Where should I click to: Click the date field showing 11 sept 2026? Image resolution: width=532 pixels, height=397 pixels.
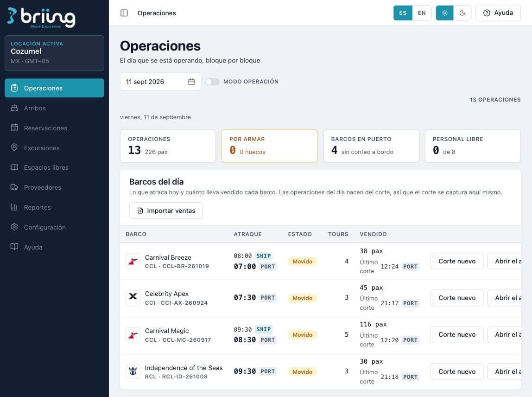(160, 82)
